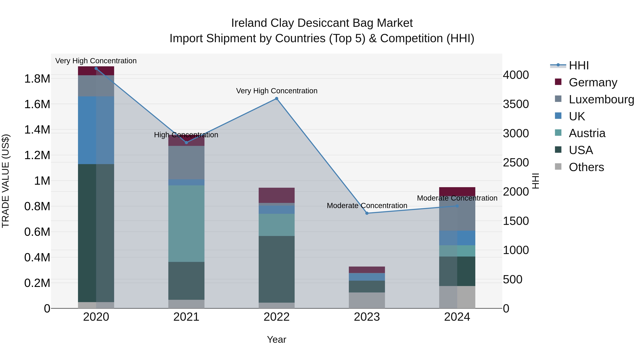This screenshot has height=362, width=644.
Task: Click the 2023 HHI data point
Action: click(x=367, y=213)
